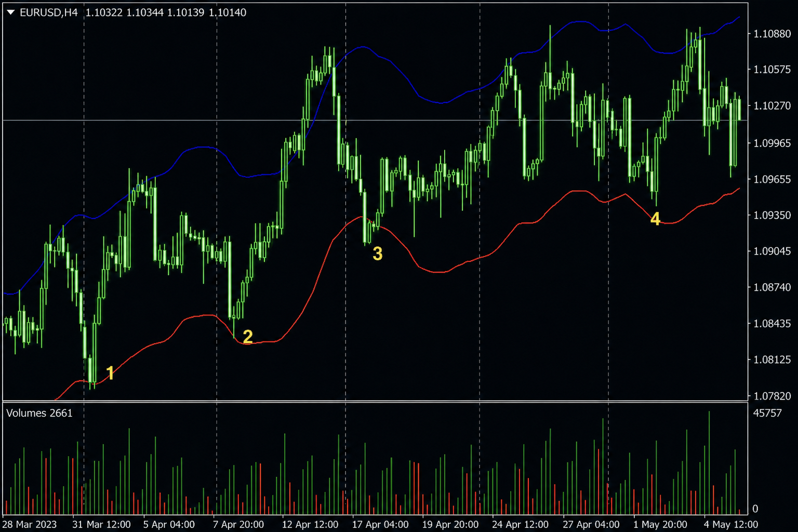Click the 1.07820 price axis label
The image size is (798, 532).
point(772,396)
